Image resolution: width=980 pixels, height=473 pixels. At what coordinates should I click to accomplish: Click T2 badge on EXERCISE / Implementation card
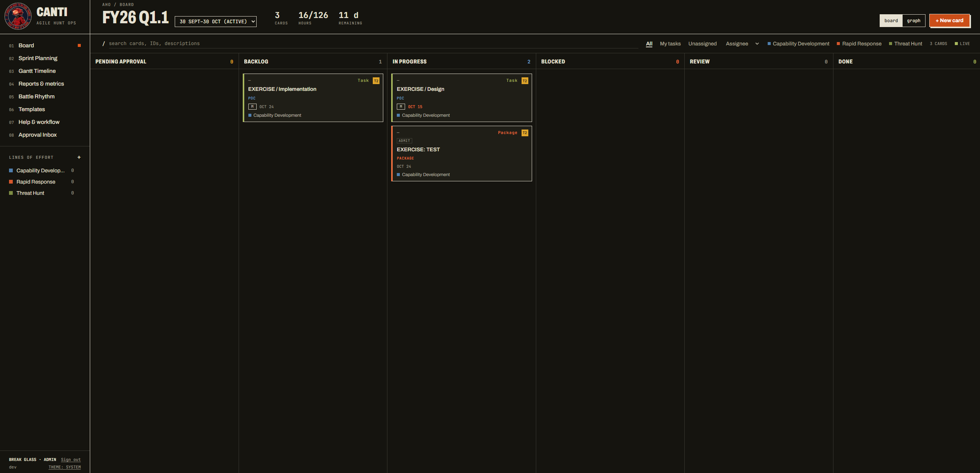point(376,81)
